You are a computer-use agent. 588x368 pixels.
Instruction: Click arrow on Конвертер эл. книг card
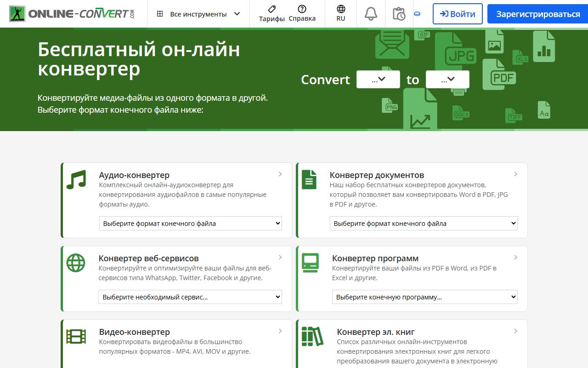[516, 331]
